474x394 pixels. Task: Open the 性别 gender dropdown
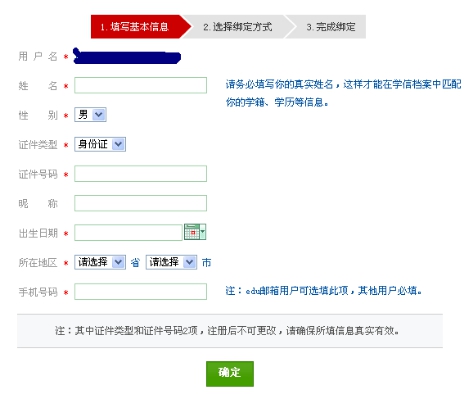coord(90,115)
